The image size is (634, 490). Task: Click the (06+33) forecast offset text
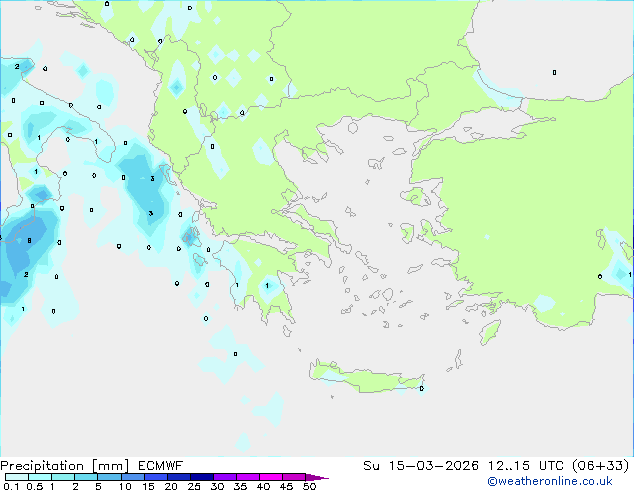(x=601, y=466)
